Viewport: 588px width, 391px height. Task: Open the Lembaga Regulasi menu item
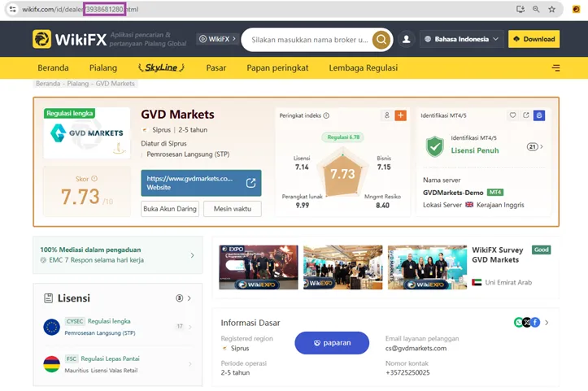(364, 67)
